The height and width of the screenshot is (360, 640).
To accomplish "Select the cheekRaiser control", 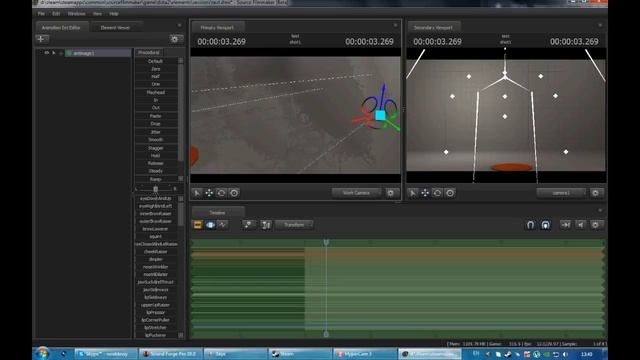I will [x=156, y=252].
